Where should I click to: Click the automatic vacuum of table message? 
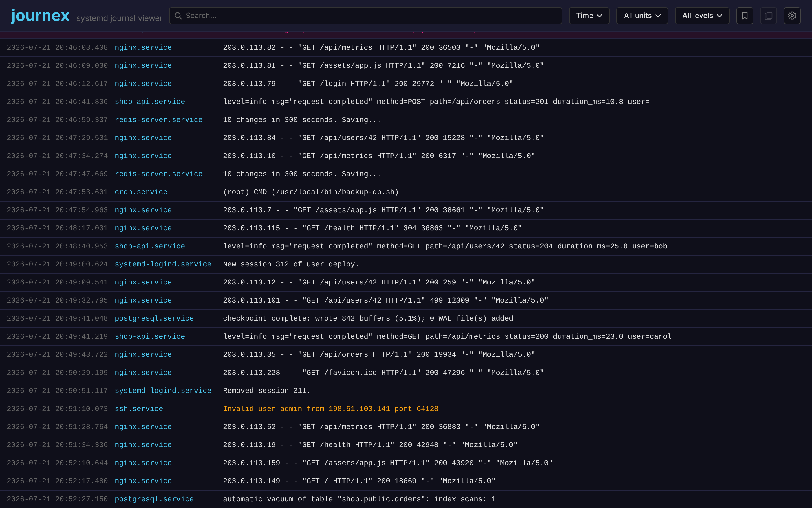359,499
